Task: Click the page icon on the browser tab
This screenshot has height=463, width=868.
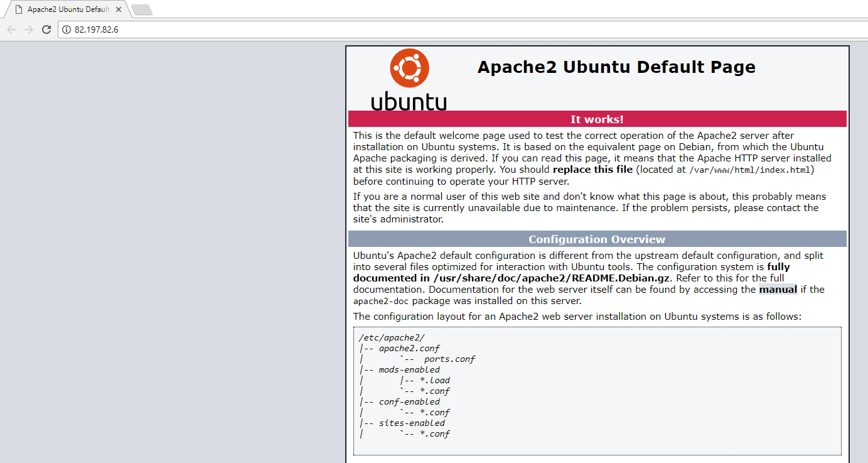Action: 19,9
